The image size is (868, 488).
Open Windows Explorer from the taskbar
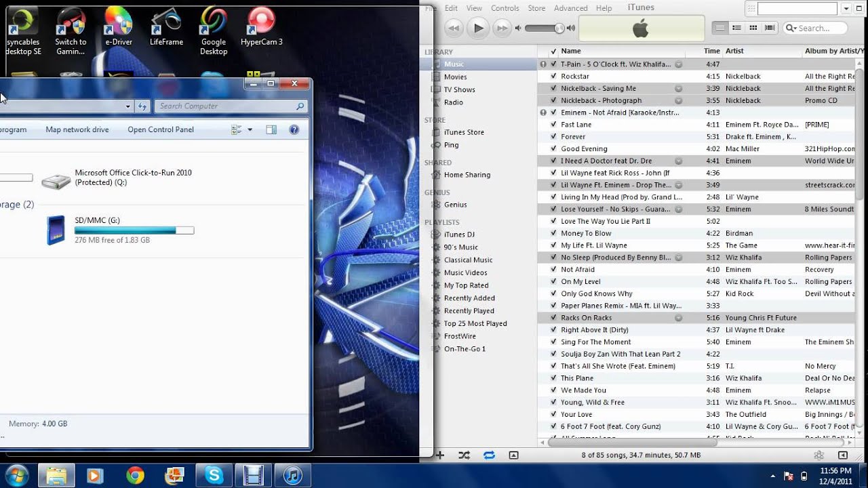tap(56, 476)
